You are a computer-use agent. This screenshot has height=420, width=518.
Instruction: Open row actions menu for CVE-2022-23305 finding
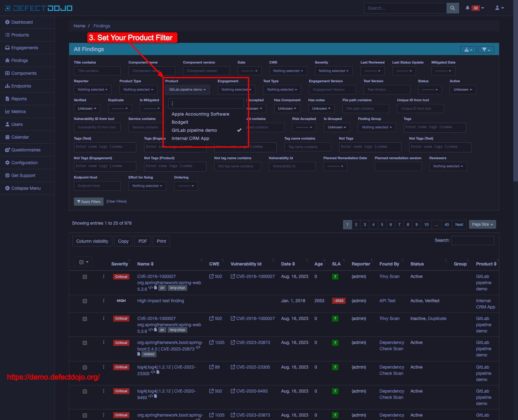coord(104,367)
